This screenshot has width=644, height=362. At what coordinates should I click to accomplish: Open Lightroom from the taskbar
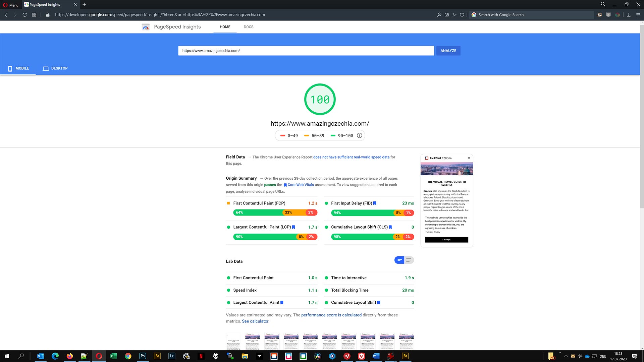click(172, 356)
